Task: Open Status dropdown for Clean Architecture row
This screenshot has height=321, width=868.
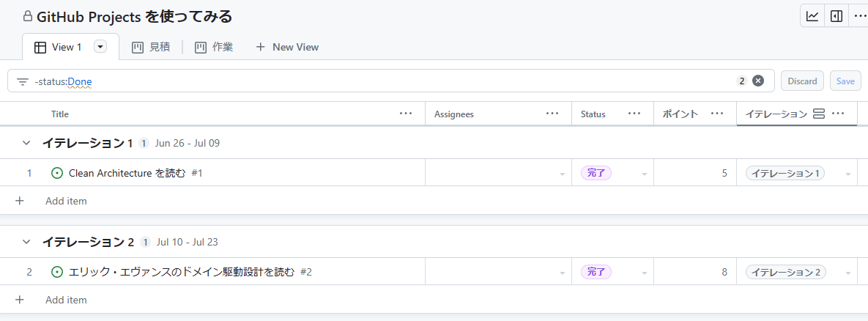Action: tap(645, 174)
